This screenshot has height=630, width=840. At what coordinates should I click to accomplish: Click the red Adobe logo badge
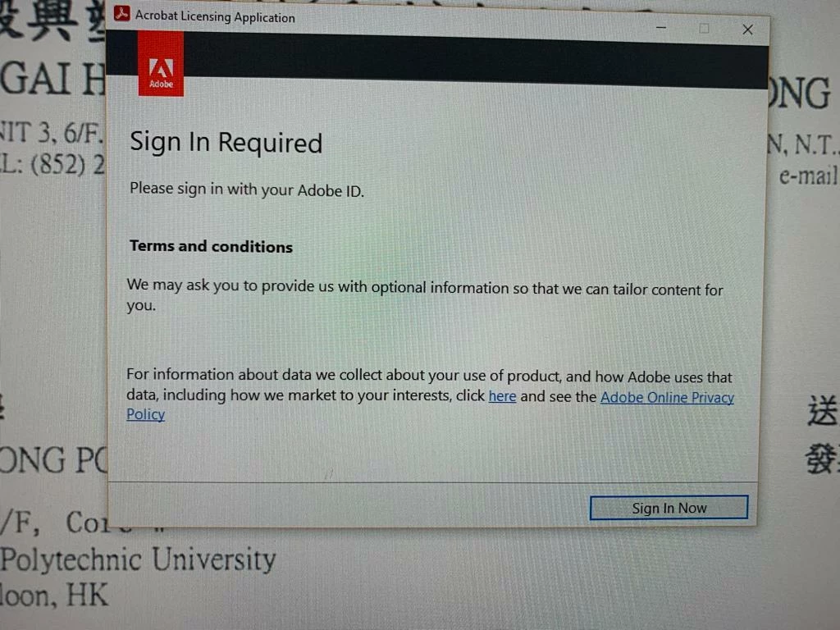pyautogui.click(x=161, y=64)
